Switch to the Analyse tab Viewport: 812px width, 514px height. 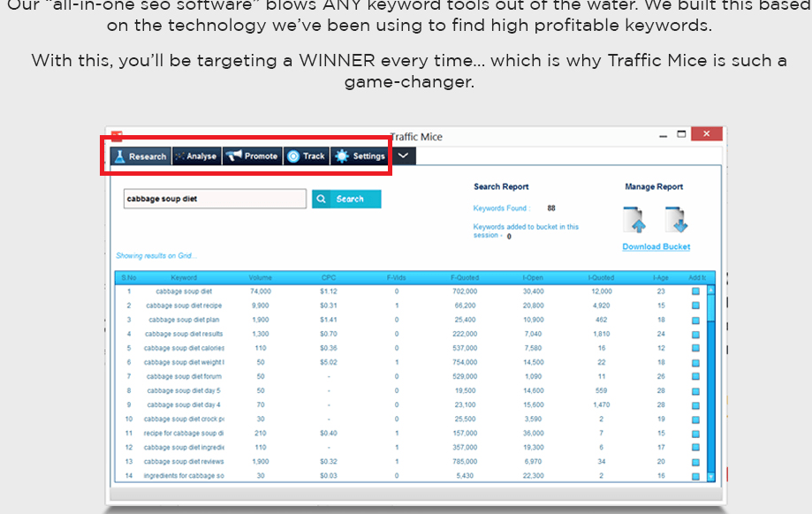pos(197,156)
